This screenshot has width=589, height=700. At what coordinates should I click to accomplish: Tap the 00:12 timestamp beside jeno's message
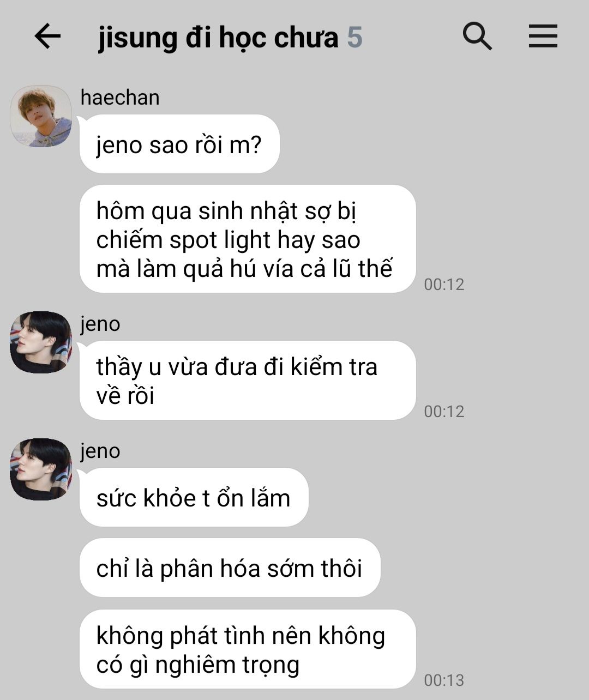pos(444,411)
